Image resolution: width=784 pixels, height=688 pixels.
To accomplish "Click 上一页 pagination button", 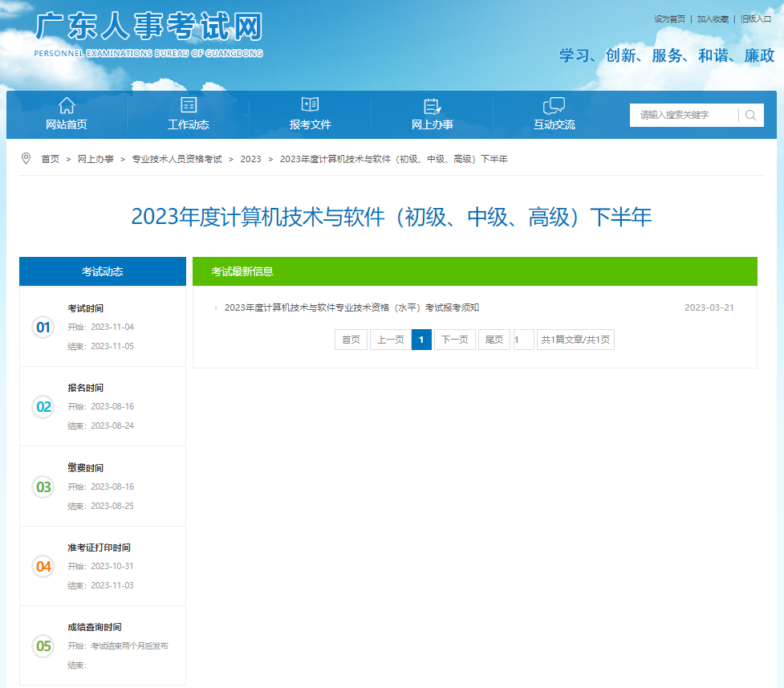I will point(390,340).
